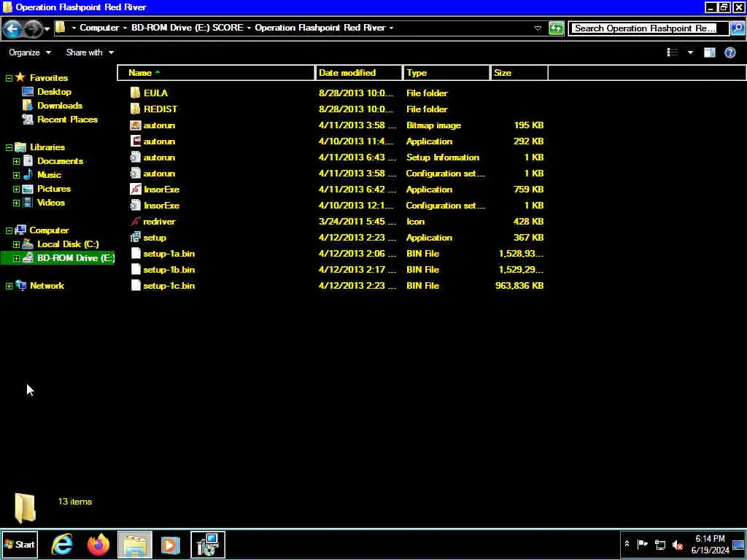Click the muted volume tray icon

(677, 544)
